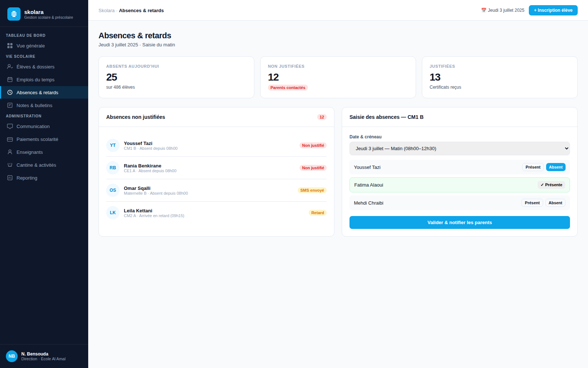Open the Reporting chart icon

click(10, 178)
